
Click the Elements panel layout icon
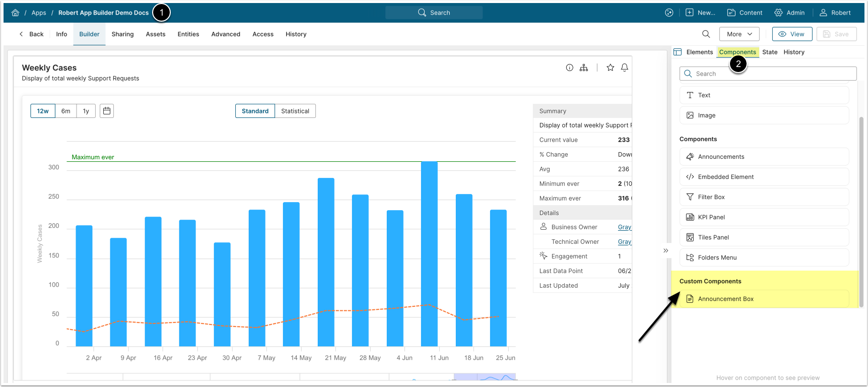[x=678, y=52]
